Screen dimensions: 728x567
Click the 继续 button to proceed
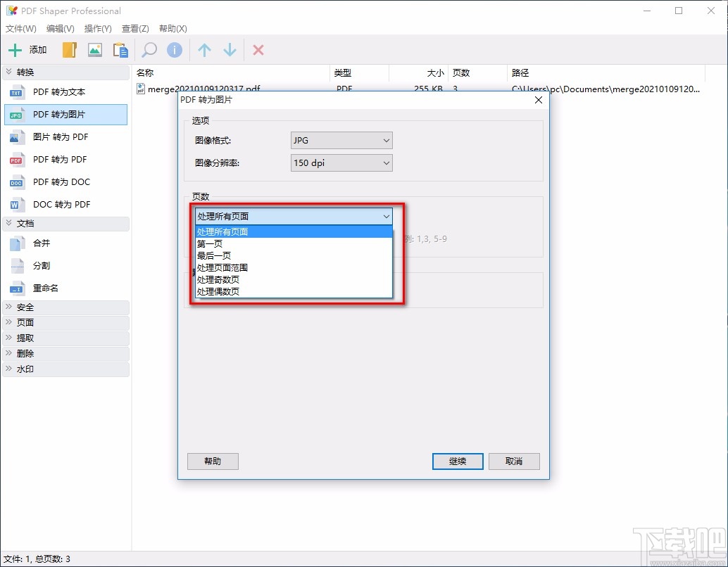pos(457,461)
